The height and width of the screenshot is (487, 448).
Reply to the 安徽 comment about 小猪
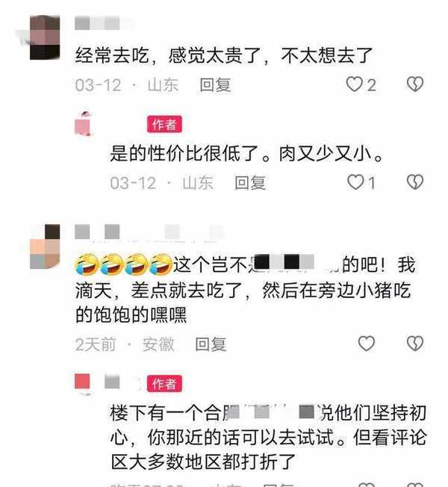coord(211,344)
